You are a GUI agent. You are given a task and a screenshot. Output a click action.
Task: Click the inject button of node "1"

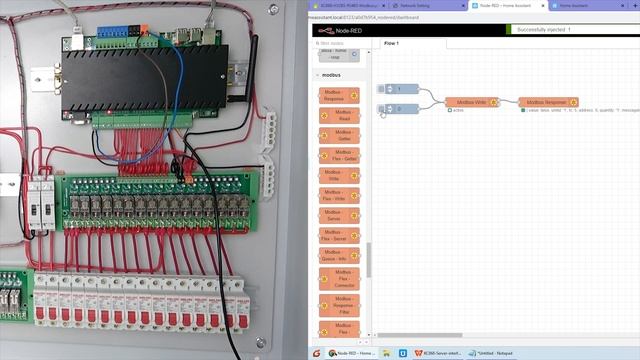pyautogui.click(x=381, y=89)
